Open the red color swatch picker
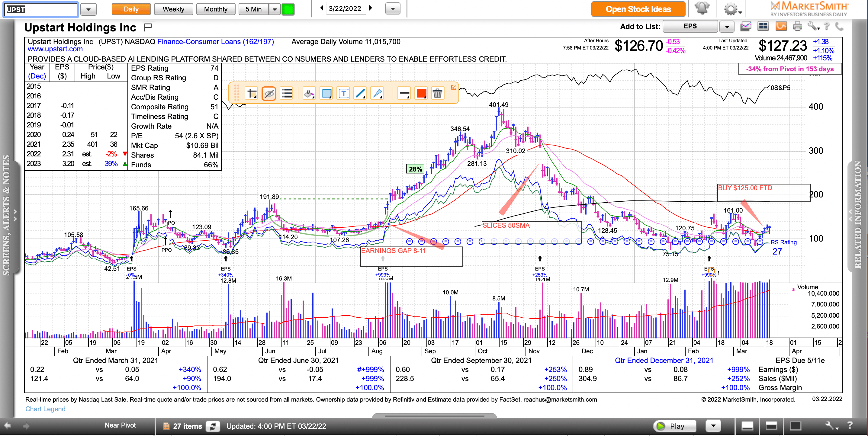The width and height of the screenshot is (868, 436). [421, 93]
